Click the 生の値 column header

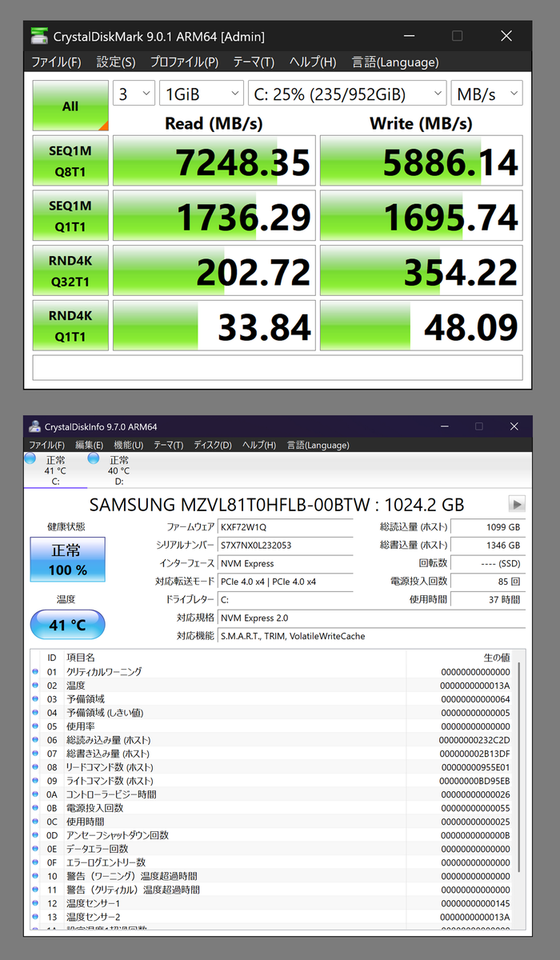(497, 657)
